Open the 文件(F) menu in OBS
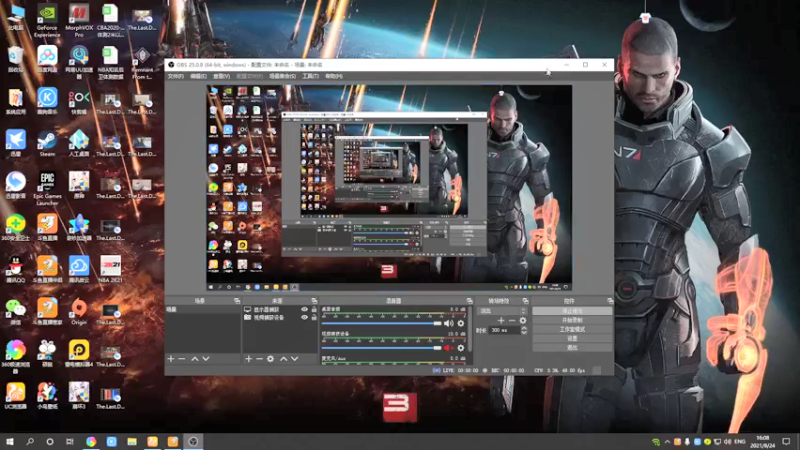Image resolution: width=800 pixels, height=450 pixels. (x=176, y=77)
